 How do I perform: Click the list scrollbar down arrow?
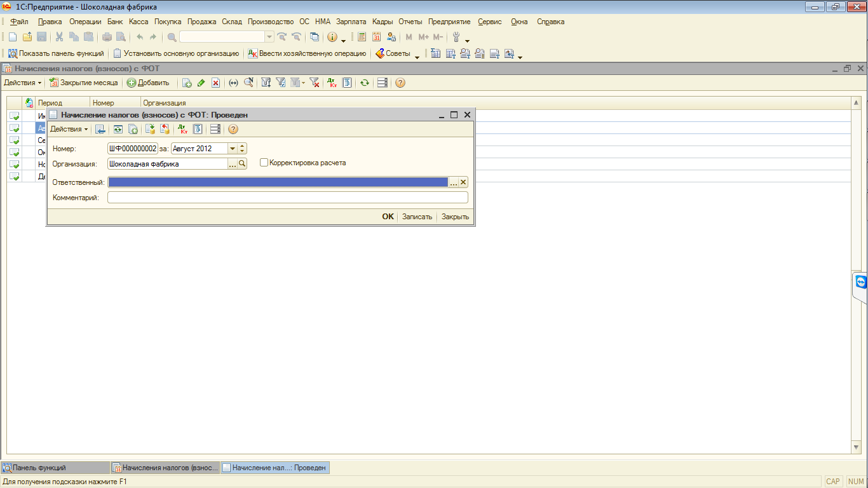click(856, 447)
